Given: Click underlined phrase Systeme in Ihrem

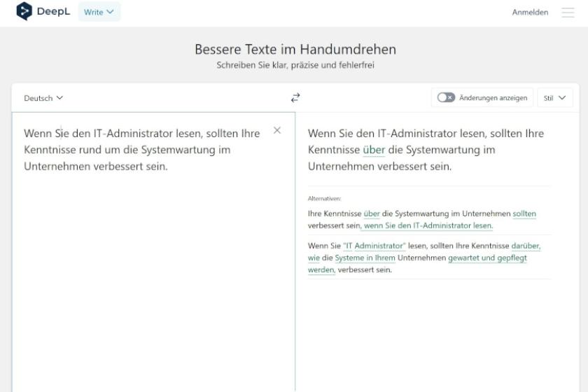Looking at the screenshot, I should [365, 258].
